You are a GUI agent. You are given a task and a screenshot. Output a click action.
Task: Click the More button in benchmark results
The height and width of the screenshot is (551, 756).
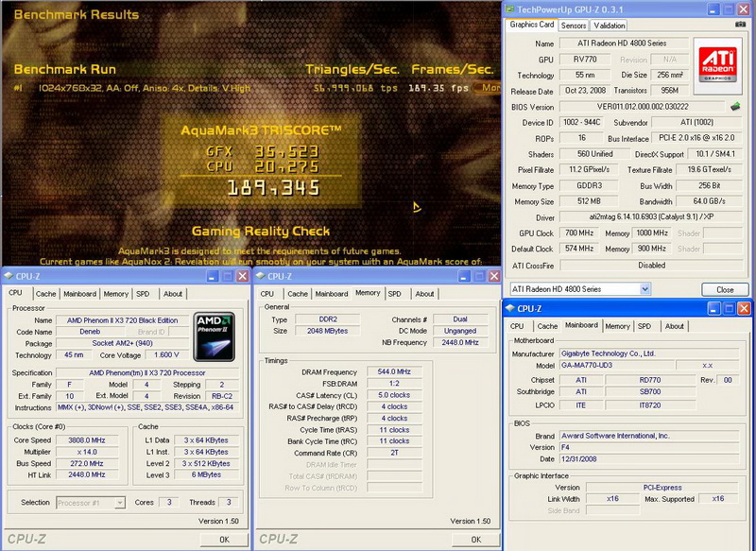point(488,88)
